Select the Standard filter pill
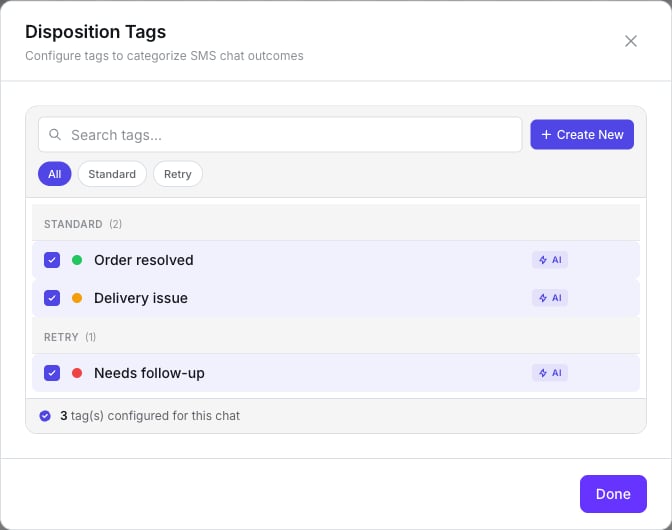 [x=112, y=174]
